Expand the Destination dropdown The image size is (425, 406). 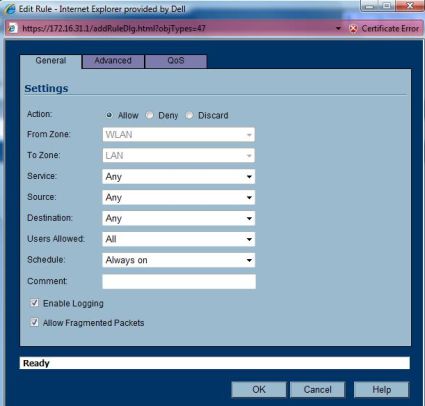(179, 219)
